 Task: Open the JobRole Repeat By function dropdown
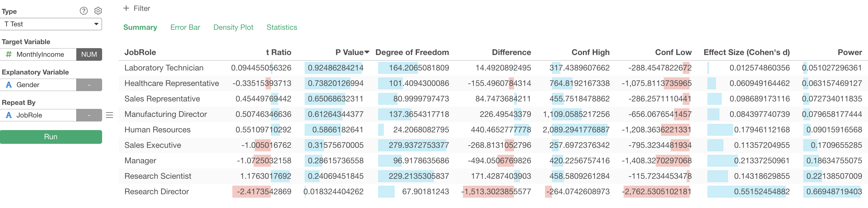89,115
